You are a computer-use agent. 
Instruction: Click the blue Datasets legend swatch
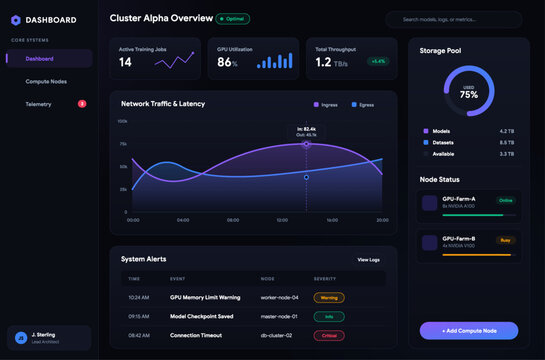426,142
